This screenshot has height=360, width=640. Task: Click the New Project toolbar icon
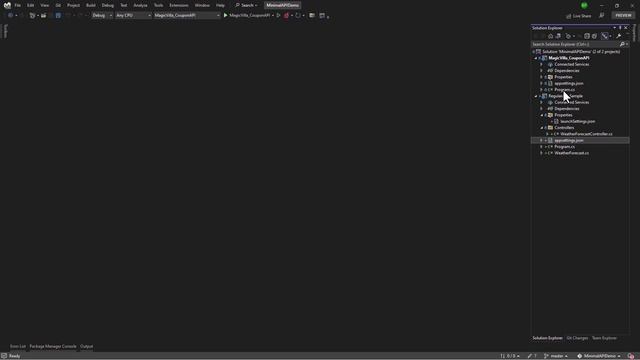pyautogui.click(x=32, y=16)
